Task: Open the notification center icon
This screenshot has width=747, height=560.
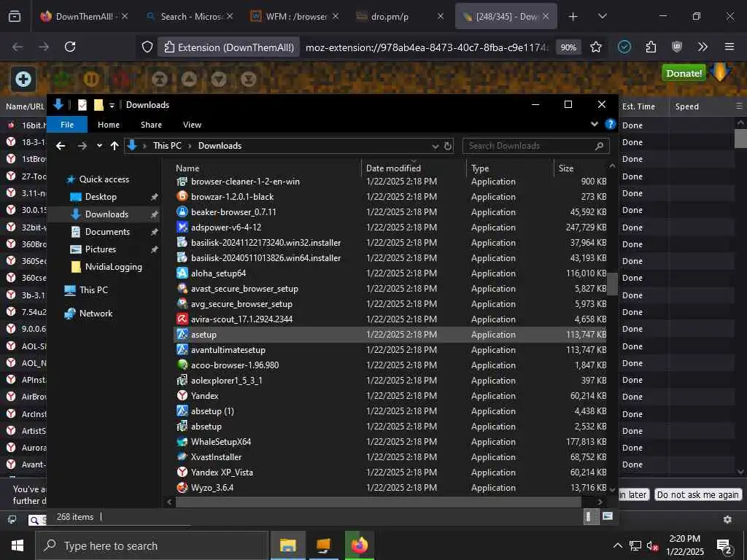Action: (x=724, y=546)
